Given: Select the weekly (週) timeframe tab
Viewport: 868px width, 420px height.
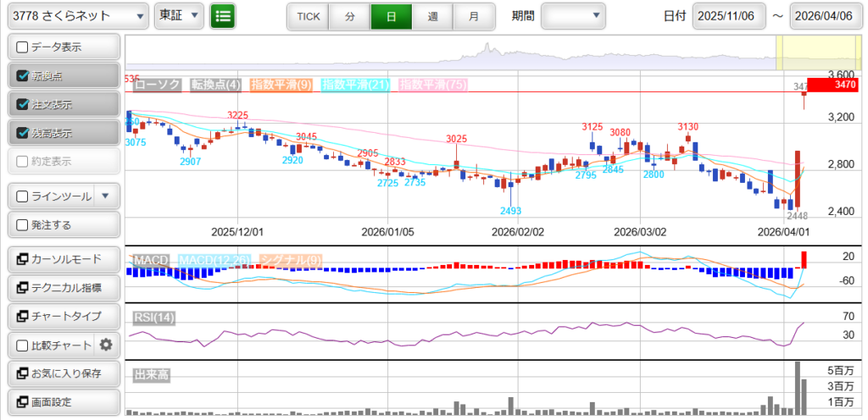Looking at the screenshot, I should [432, 16].
